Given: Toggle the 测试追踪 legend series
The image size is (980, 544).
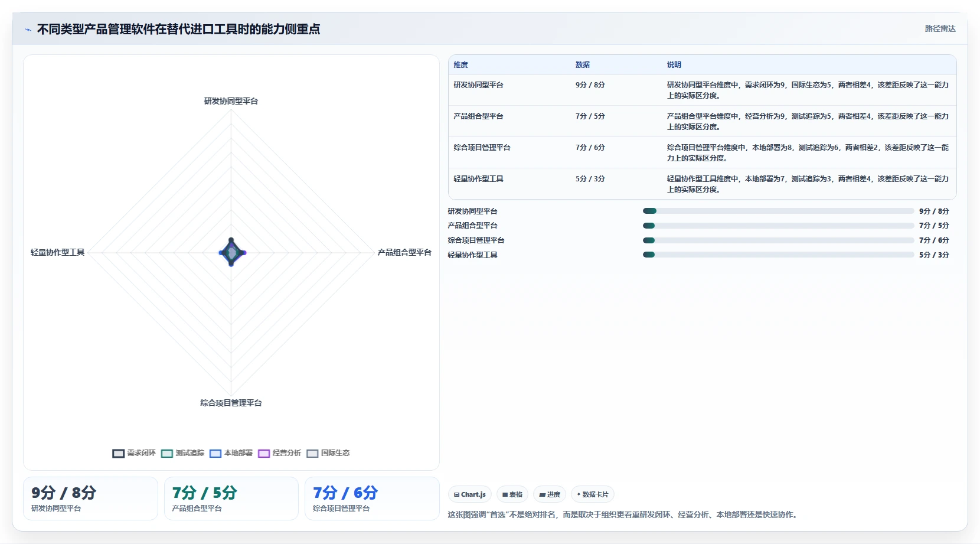Looking at the screenshot, I should tap(182, 453).
